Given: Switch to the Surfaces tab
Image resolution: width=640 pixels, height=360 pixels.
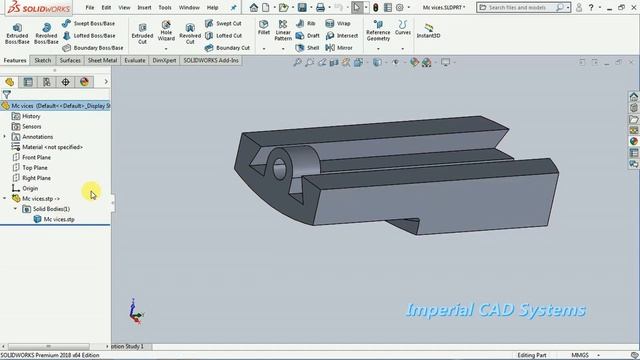Looking at the screenshot, I should pos(70,60).
